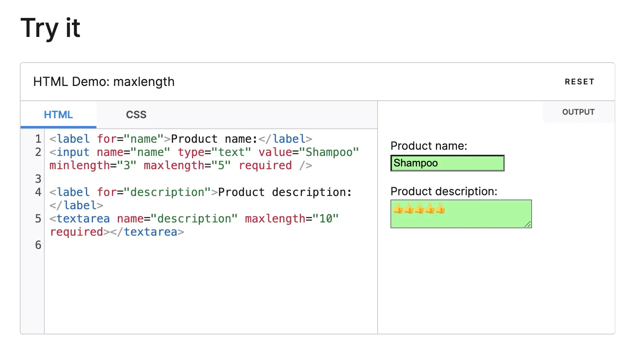Click the thumbs-up emojis in the textarea
This screenshot has height=364, width=644.
419,209
